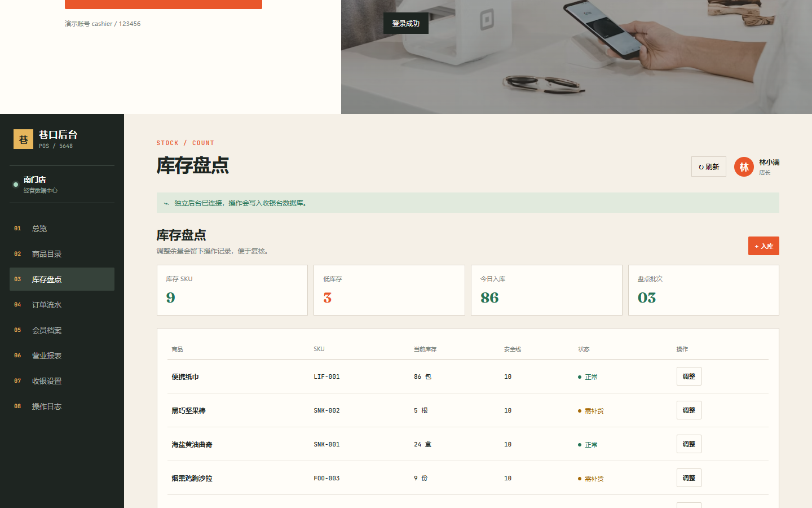Navigate to 营业报表
812x508 pixels.
(62, 356)
